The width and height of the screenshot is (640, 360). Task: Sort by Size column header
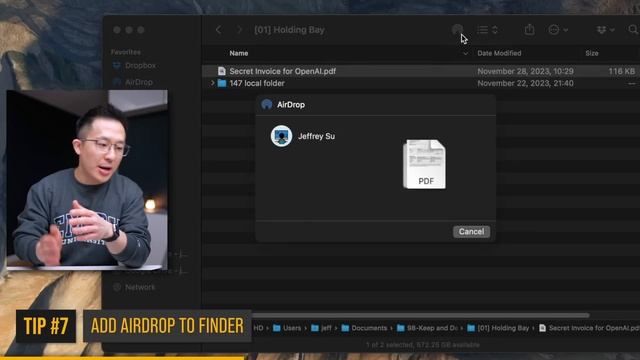click(592, 53)
